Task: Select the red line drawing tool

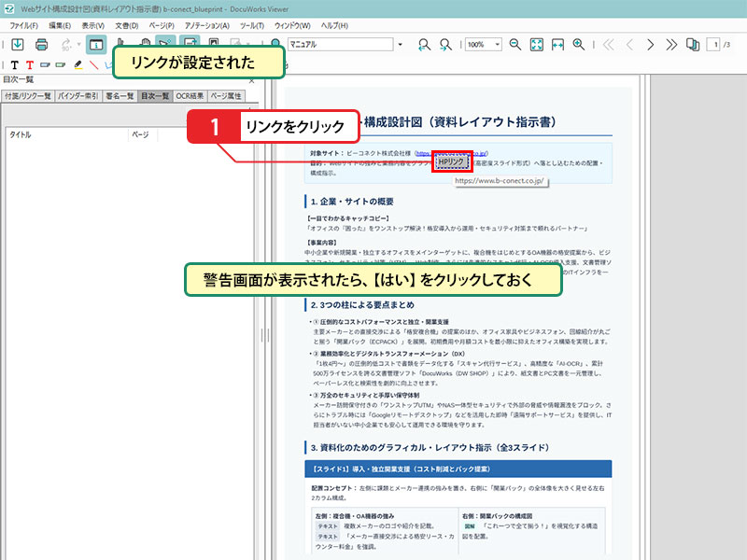Action: coord(94,64)
